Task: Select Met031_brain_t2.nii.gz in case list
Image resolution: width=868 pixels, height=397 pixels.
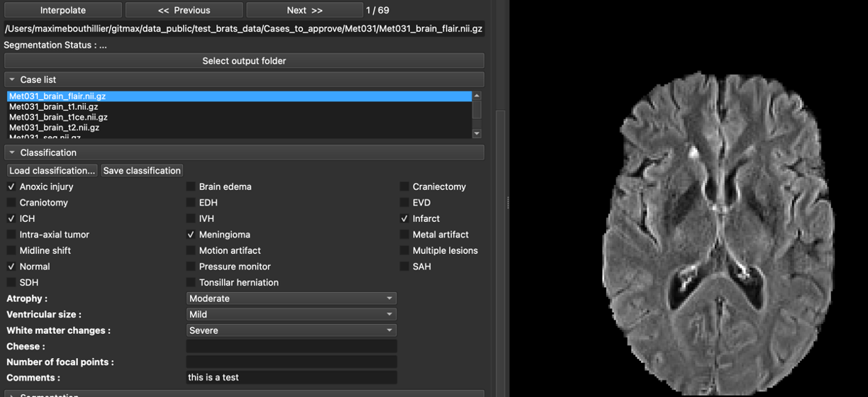Action: tap(239, 128)
